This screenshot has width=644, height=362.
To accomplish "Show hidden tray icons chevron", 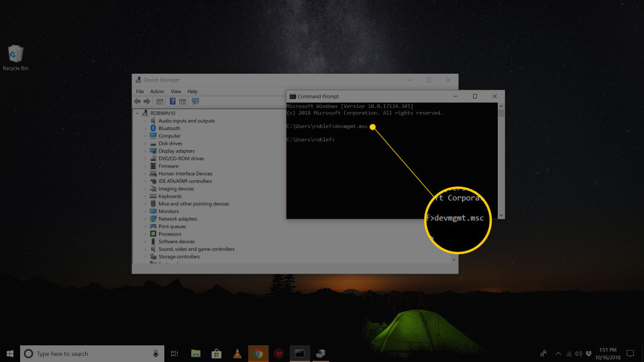I will coord(558,354).
